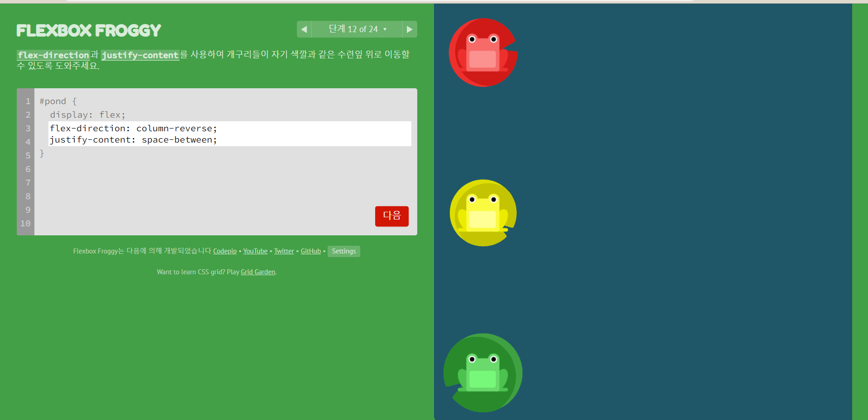Open the Settings button

tap(344, 251)
